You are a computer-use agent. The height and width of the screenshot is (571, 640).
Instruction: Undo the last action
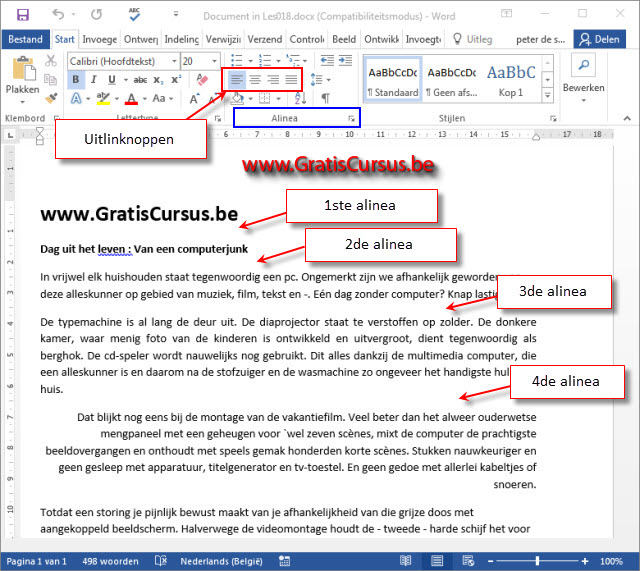tap(58, 15)
